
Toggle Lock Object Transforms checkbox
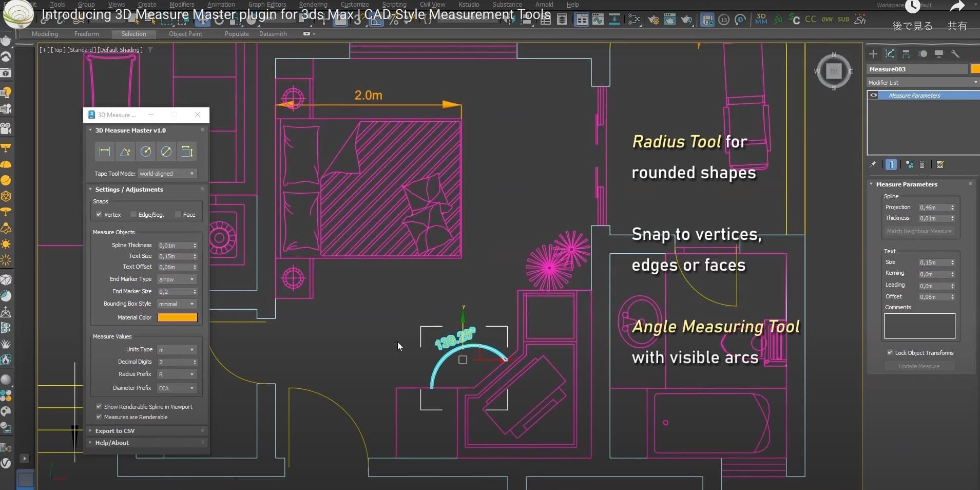[x=890, y=353]
